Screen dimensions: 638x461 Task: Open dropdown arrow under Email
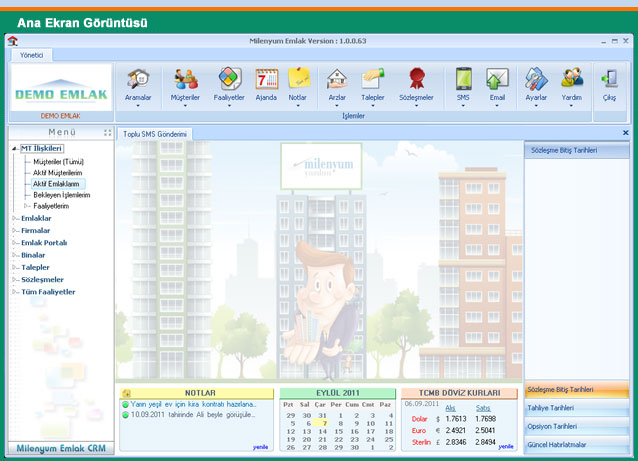tap(497, 106)
